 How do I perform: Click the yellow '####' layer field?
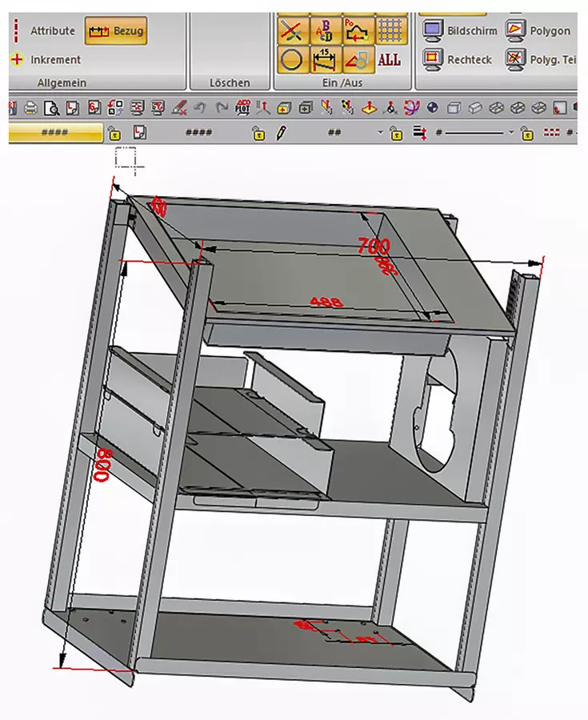coord(56,133)
